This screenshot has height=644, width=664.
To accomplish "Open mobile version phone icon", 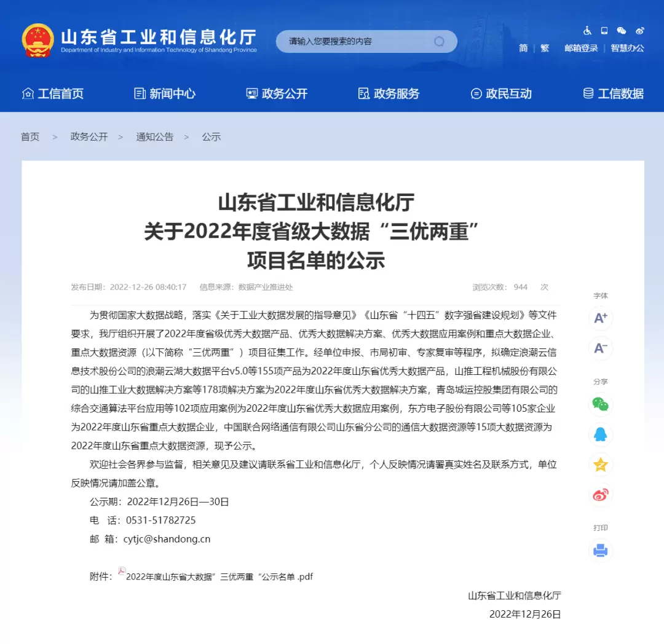I will [x=604, y=31].
